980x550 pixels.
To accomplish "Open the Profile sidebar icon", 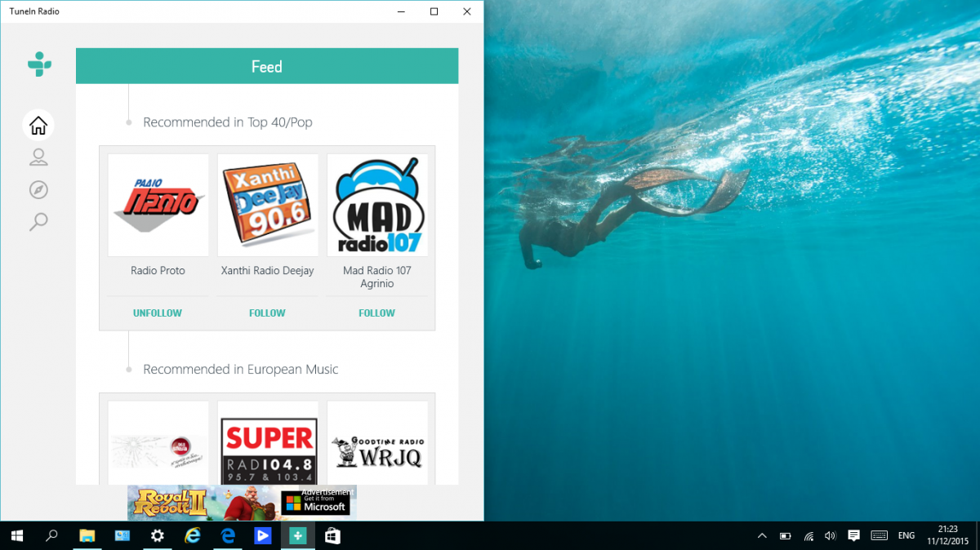I will (x=38, y=157).
